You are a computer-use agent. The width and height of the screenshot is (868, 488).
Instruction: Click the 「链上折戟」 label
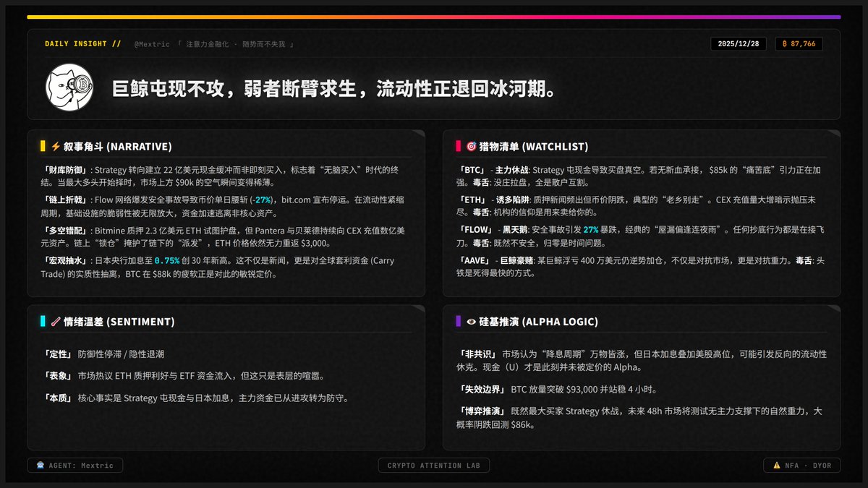click(66, 199)
